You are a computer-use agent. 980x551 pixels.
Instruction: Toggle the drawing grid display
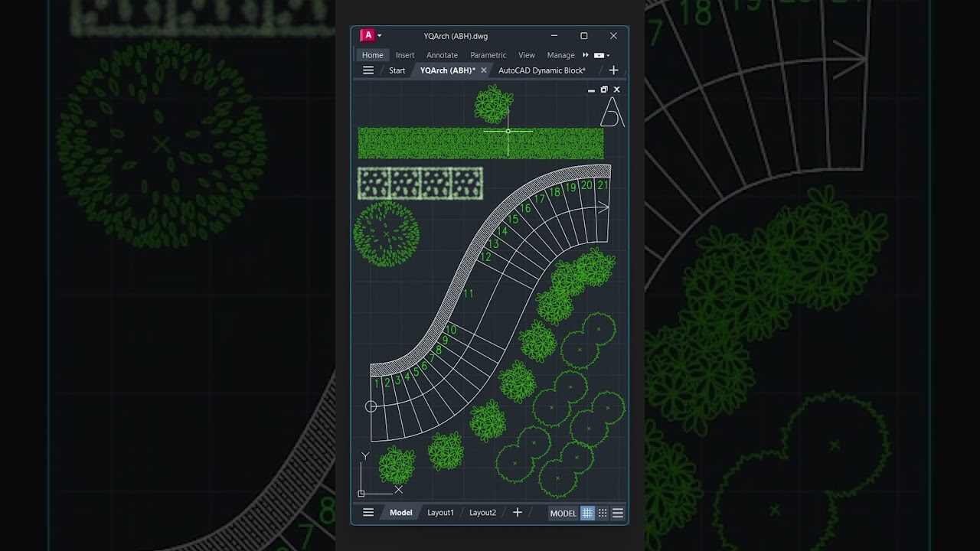tap(587, 514)
